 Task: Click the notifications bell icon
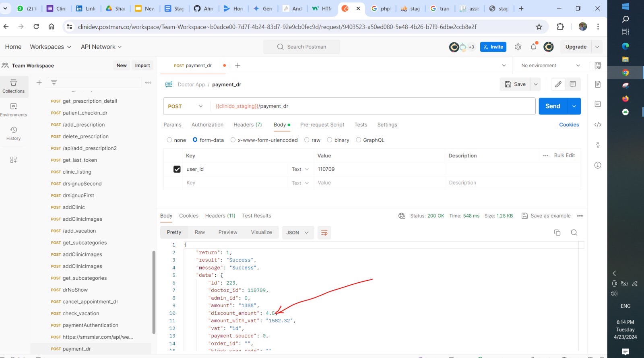533,47
